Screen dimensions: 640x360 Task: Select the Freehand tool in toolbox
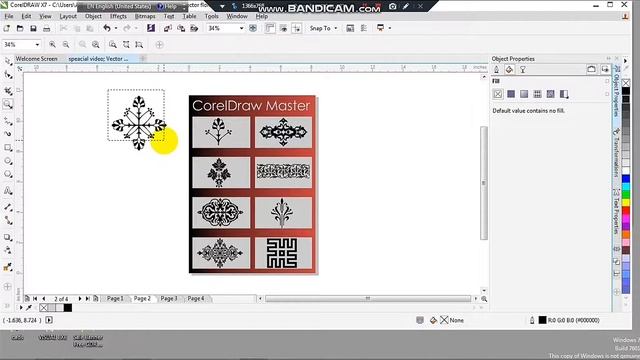(x=8, y=121)
